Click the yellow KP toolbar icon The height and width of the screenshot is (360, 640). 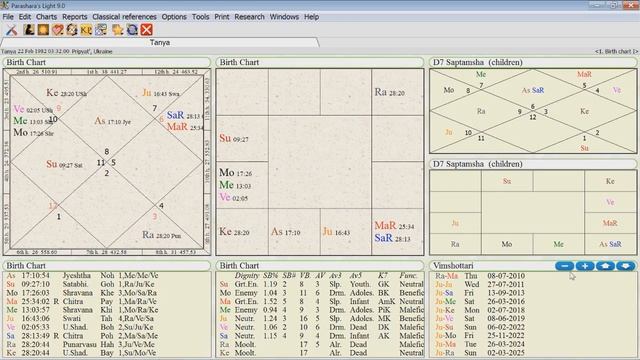pos(86,30)
